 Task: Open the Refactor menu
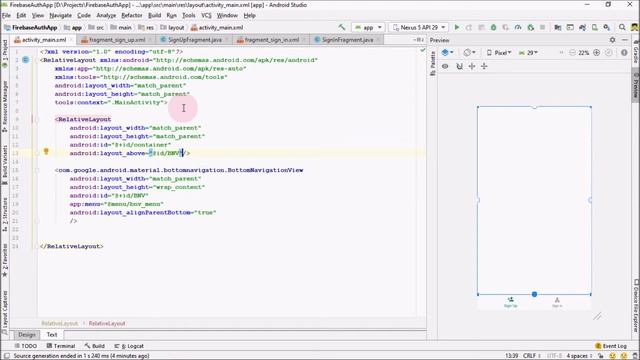[132, 15]
